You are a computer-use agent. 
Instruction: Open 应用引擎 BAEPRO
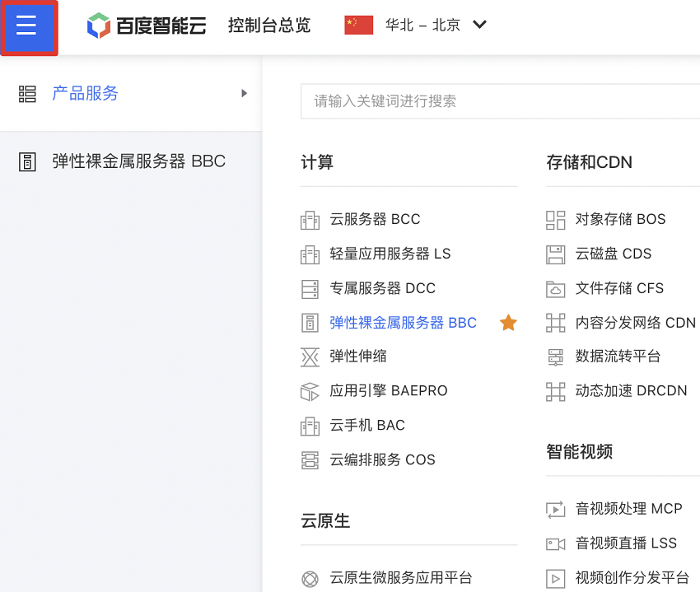point(389,390)
